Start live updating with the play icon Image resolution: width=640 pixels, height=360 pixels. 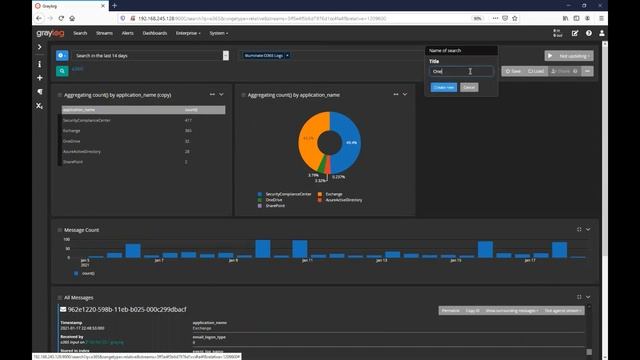pyautogui.click(x=550, y=56)
